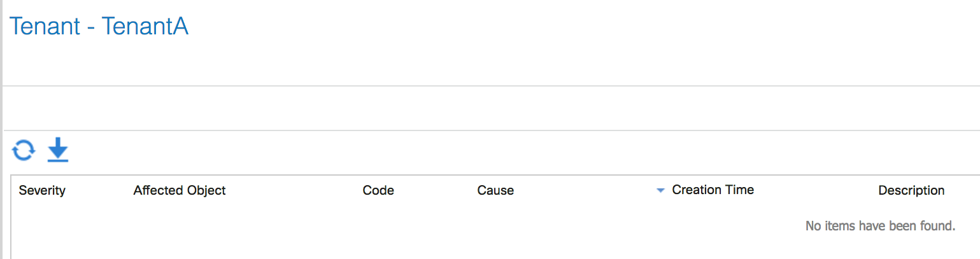
Task: Click the Affected Object column header
Action: tap(180, 190)
